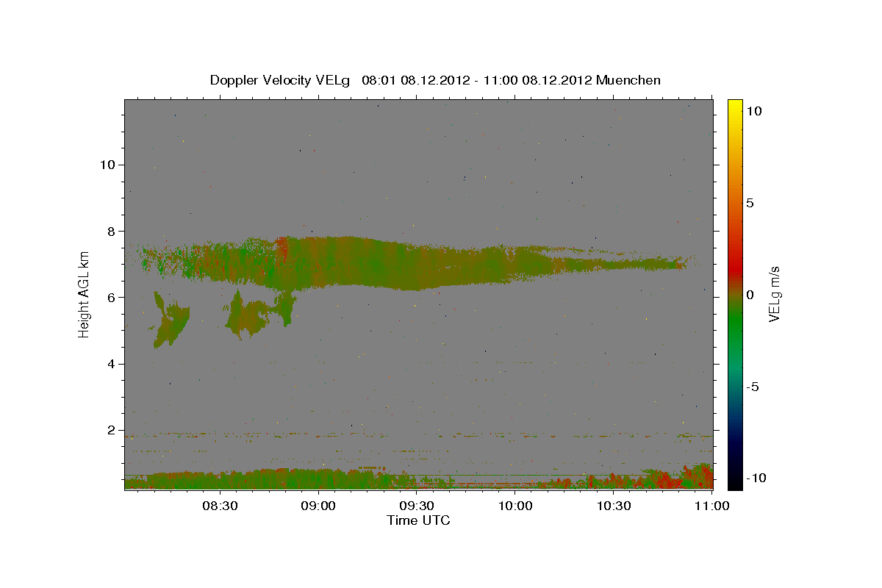This screenshot has height=588, width=882.
Task: Click the 'VELg m/s' colorbar label
Action: click(x=775, y=294)
